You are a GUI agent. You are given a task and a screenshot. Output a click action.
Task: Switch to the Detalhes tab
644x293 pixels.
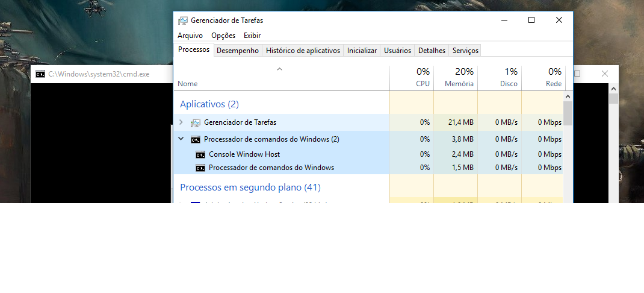pos(432,51)
